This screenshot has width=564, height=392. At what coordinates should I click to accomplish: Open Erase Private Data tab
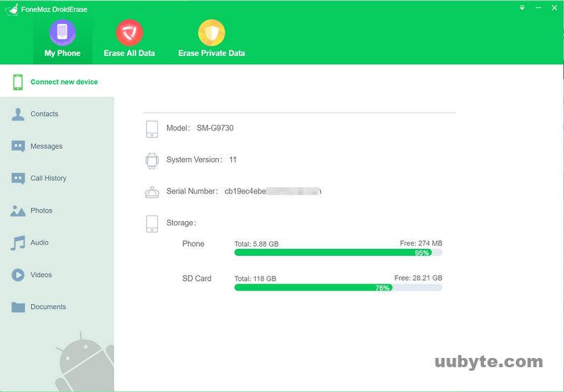(211, 40)
